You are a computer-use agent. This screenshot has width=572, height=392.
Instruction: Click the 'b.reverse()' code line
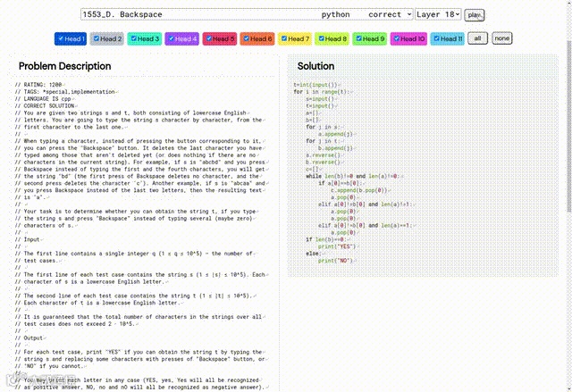coord(323,163)
